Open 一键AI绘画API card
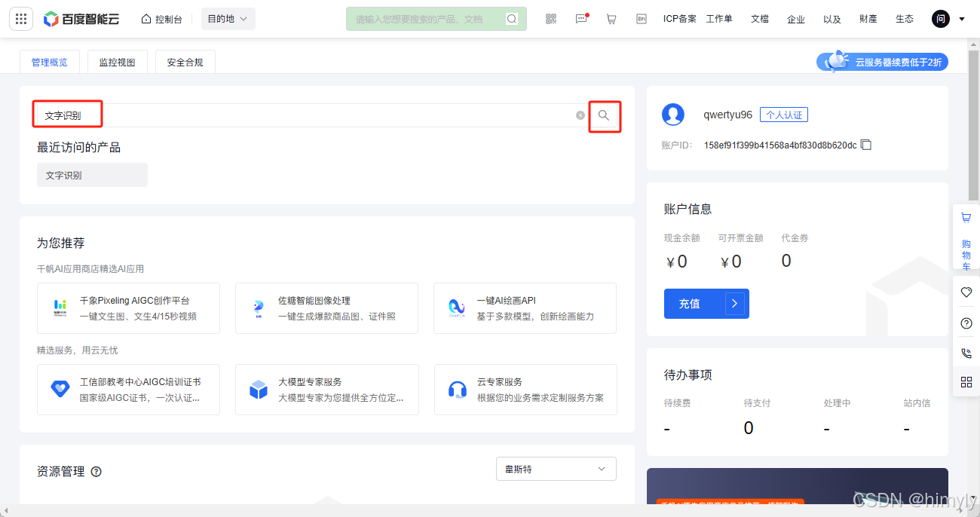This screenshot has height=517, width=980. coord(525,308)
